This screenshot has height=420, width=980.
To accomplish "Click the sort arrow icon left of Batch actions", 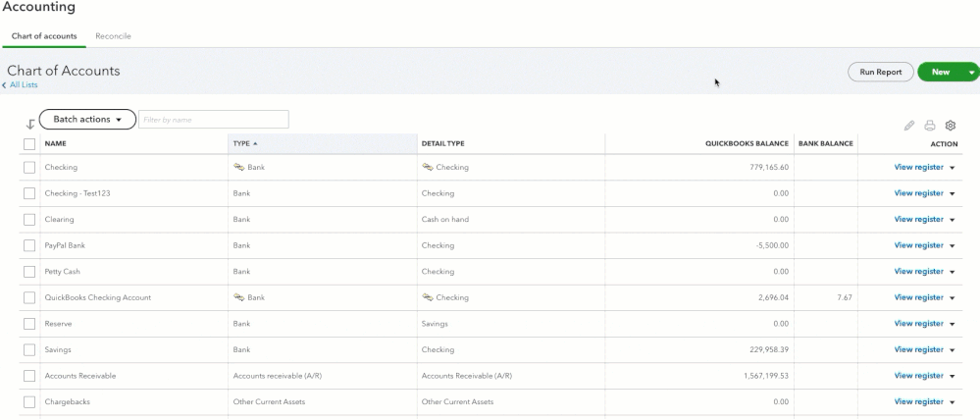I will 30,124.
